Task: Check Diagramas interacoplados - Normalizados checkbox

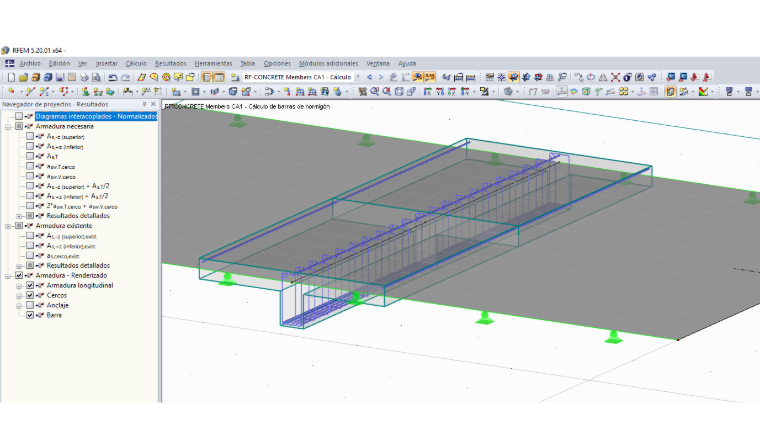Action: (18, 116)
